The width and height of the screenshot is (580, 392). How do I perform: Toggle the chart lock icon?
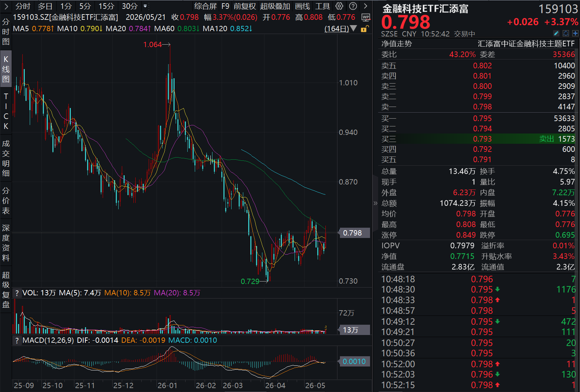[x=364, y=29]
